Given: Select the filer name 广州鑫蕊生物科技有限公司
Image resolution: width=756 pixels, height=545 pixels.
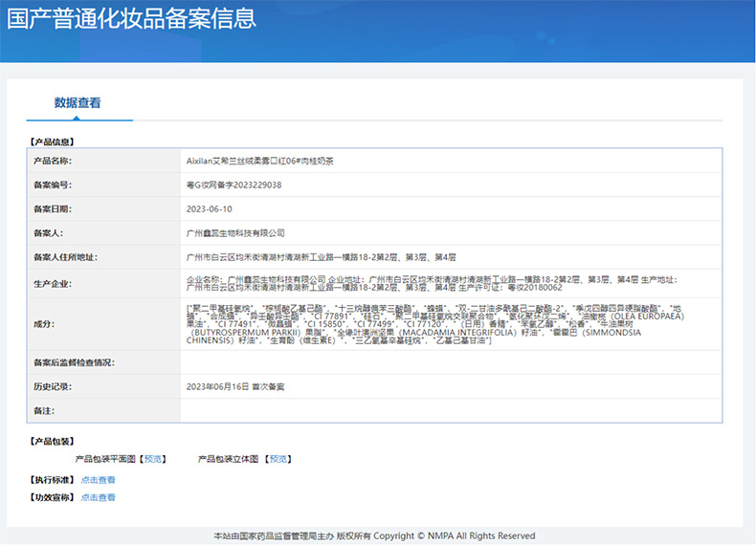Looking at the screenshot, I should (x=235, y=233).
